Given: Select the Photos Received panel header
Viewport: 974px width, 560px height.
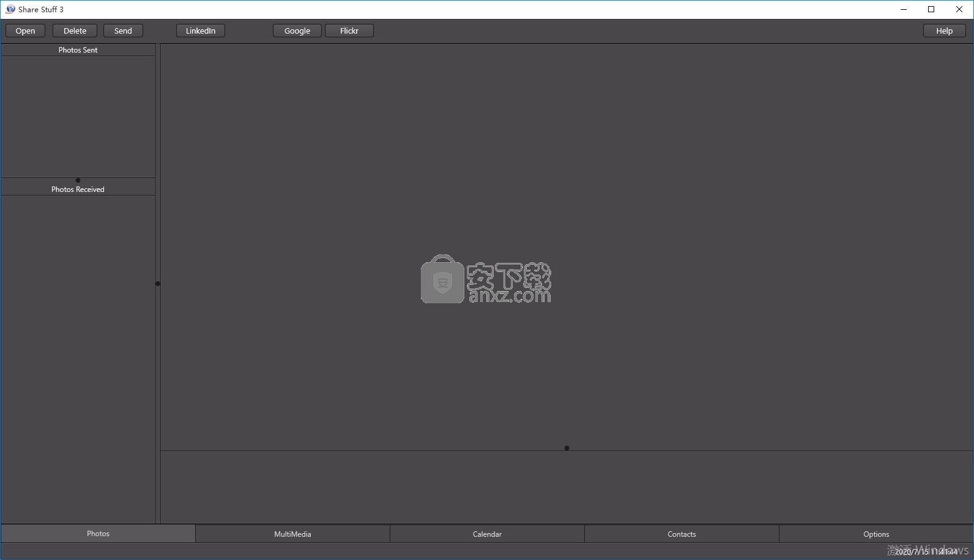Looking at the screenshot, I should pyautogui.click(x=78, y=190).
